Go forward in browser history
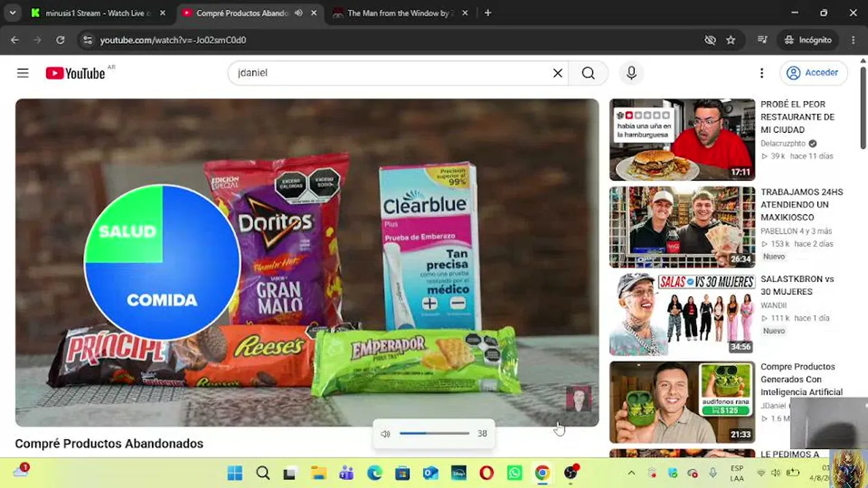Screen dimensions: 868x488 coord(37,40)
